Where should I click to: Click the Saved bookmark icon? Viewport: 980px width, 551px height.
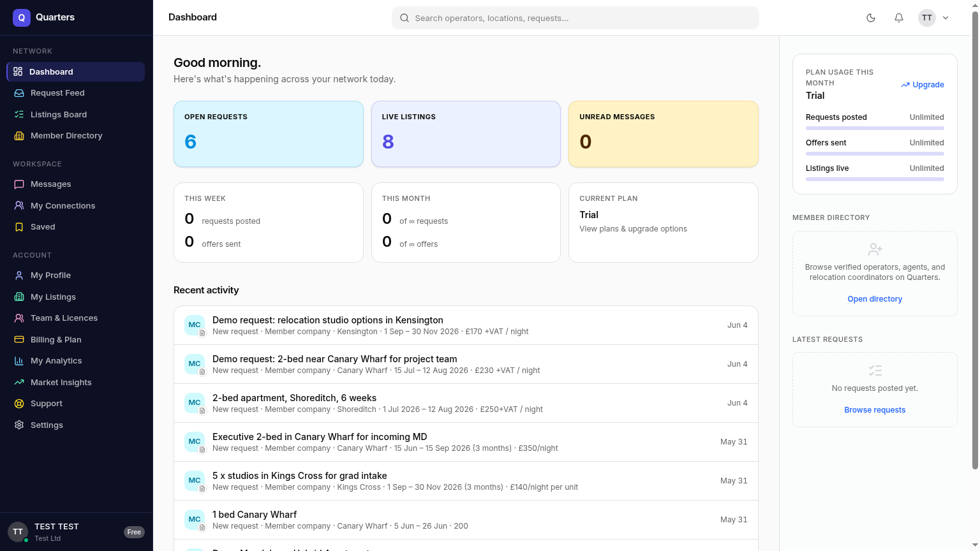pos(19,227)
